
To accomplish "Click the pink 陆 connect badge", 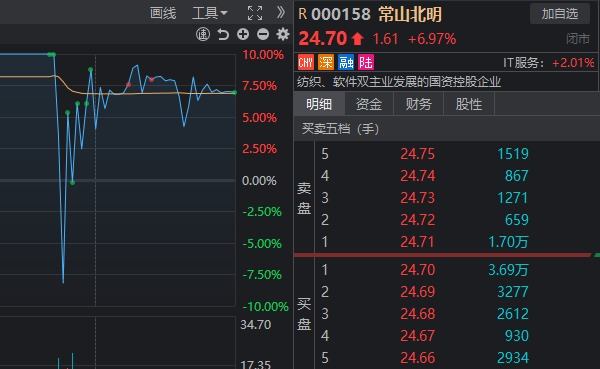I will 366,62.
